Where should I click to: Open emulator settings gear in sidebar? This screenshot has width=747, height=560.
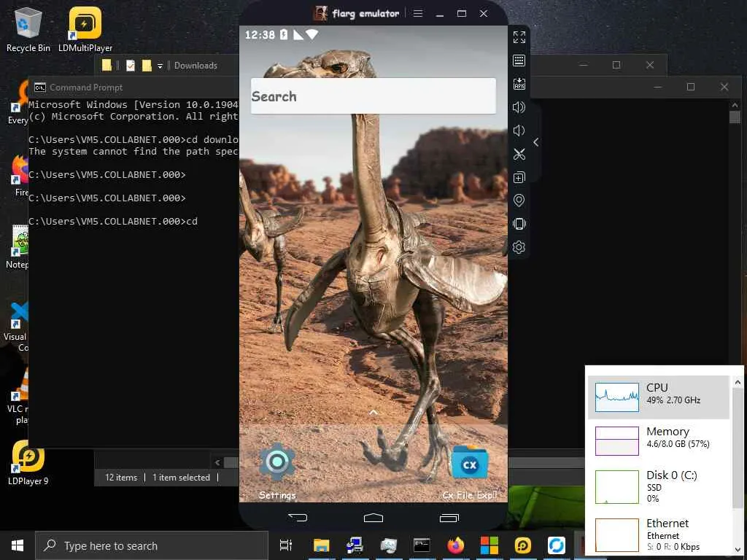(x=519, y=247)
